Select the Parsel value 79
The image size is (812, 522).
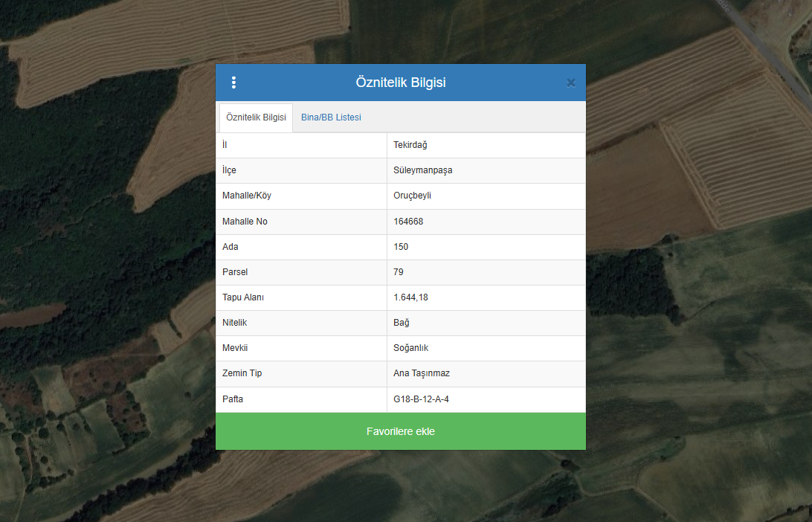[x=399, y=272]
